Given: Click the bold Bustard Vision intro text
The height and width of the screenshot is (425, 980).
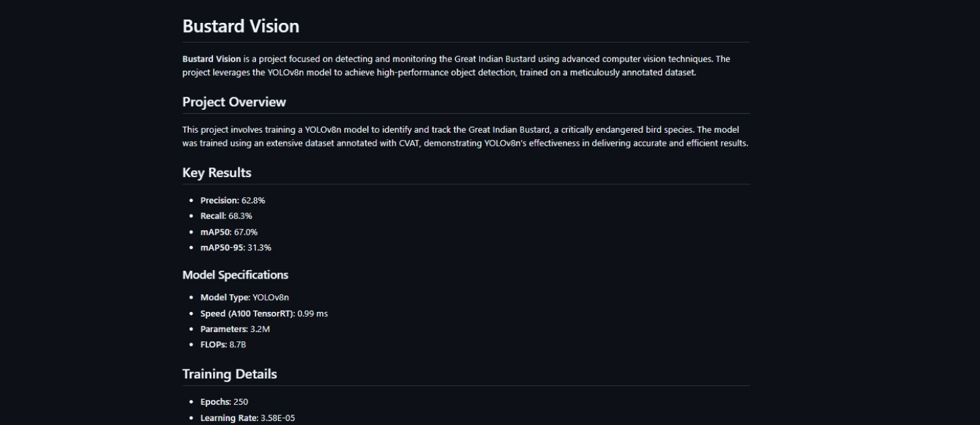Looking at the screenshot, I should 212,59.
